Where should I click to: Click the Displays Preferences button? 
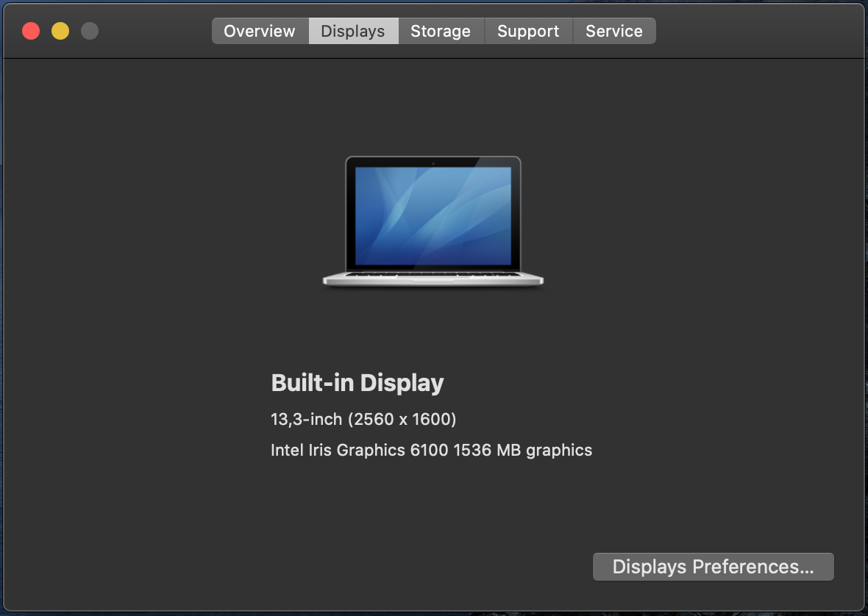point(713,567)
